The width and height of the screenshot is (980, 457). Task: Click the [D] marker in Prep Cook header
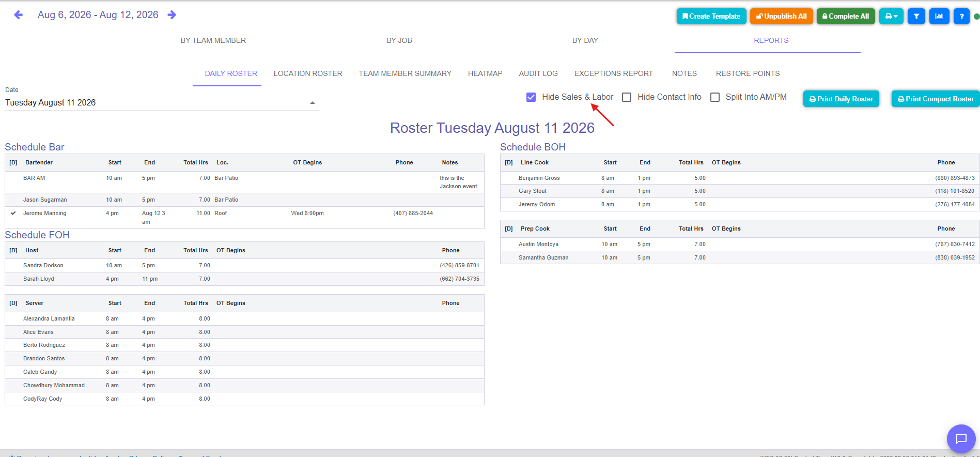(509, 229)
